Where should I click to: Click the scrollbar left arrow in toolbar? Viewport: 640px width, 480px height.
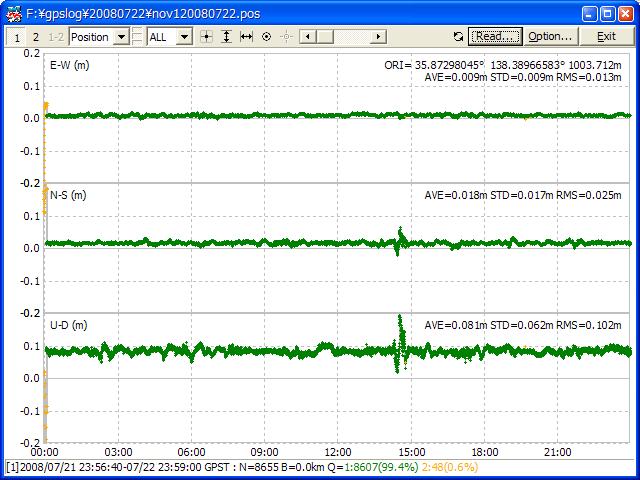click(306, 37)
